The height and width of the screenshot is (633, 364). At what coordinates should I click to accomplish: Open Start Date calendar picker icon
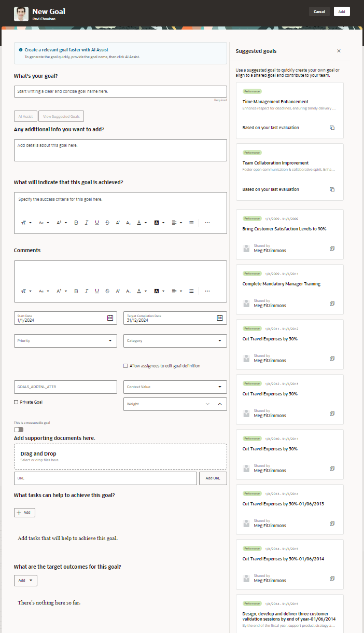[x=110, y=318]
